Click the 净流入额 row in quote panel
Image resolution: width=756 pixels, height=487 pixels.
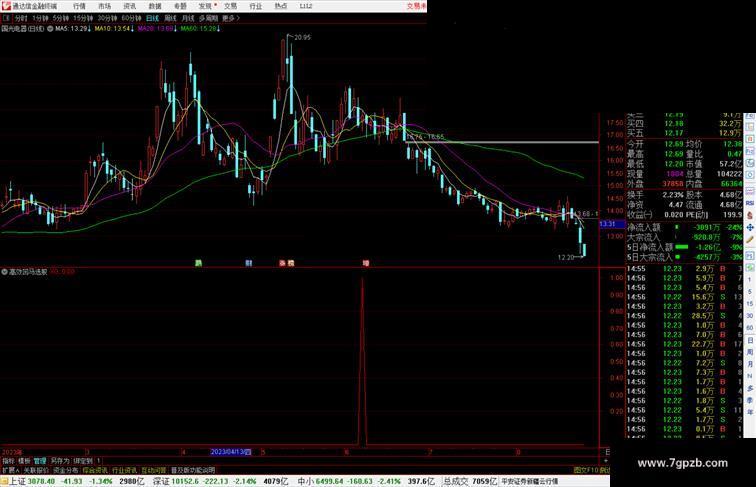pyautogui.click(x=685, y=227)
